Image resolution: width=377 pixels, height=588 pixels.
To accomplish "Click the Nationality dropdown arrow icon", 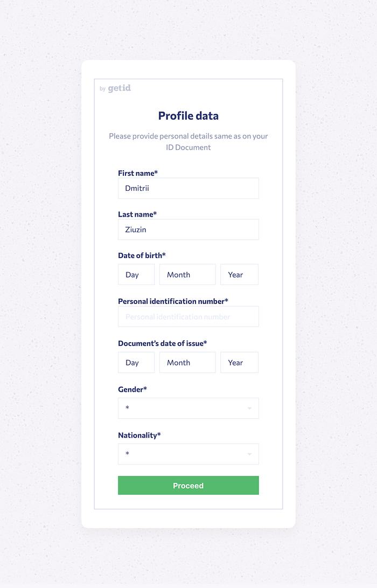I will coord(249,454).
